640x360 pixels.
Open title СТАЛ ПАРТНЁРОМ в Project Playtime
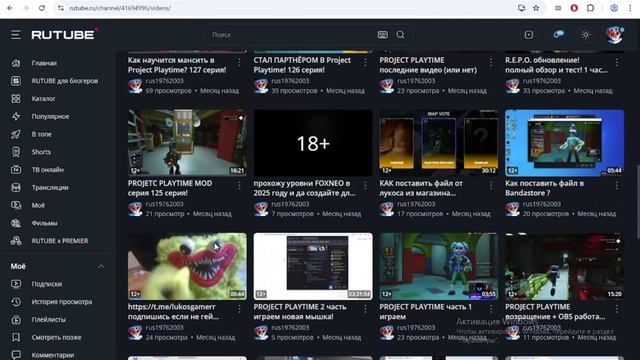tap(302, 65)
